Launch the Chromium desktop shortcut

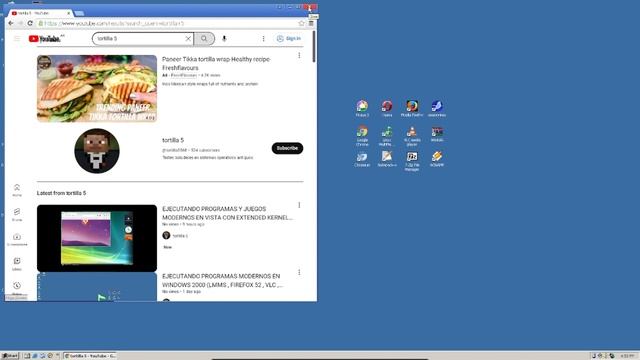362,159
